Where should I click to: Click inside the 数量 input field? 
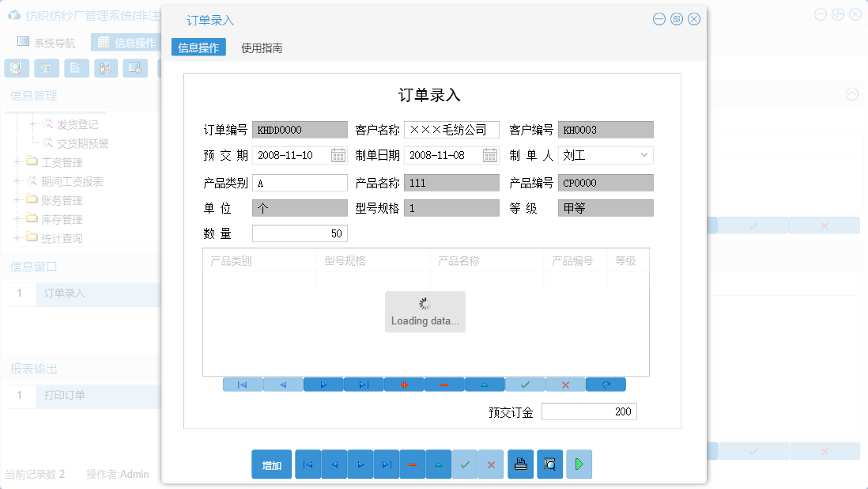299,233
